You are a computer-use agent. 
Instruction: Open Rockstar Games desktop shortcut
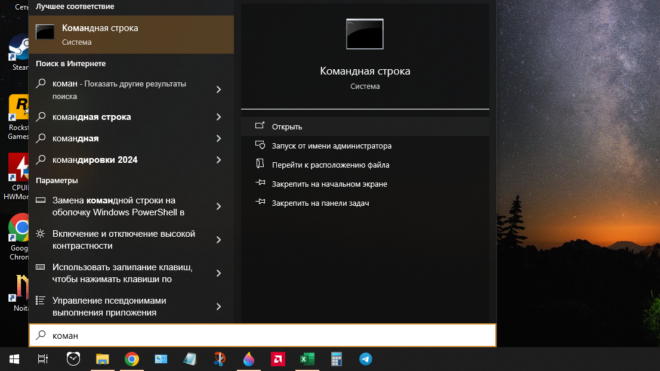pos(18,117)
